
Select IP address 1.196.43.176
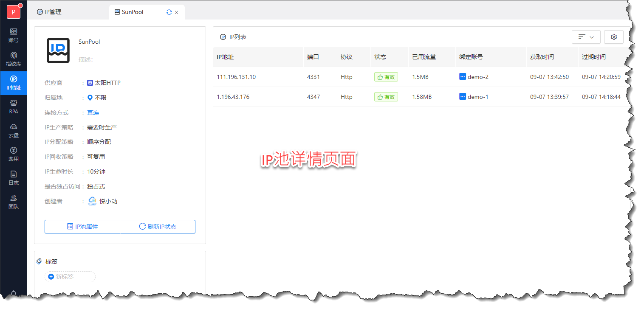pyautogui.click(x=233, y=97)
